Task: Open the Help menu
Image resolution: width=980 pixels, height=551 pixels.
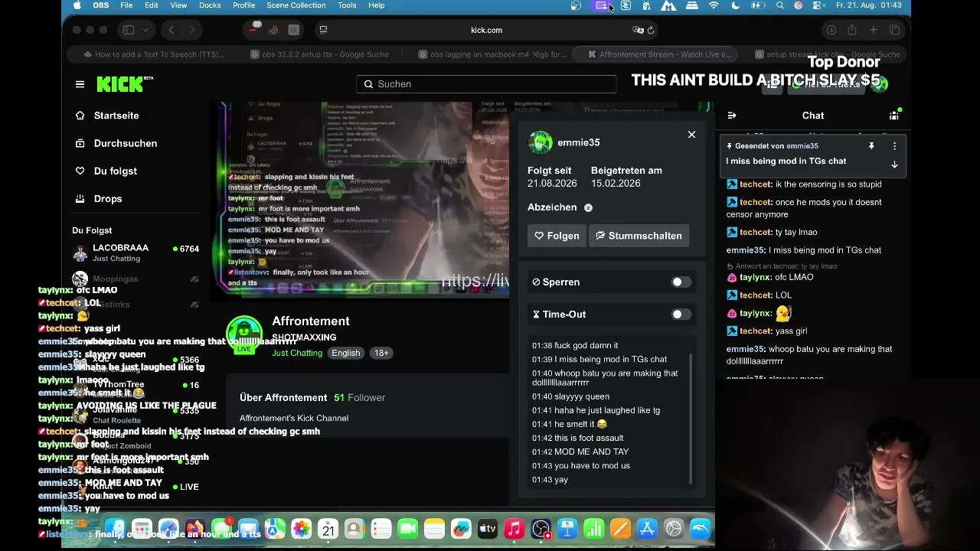Action: [x=376, y=5]
